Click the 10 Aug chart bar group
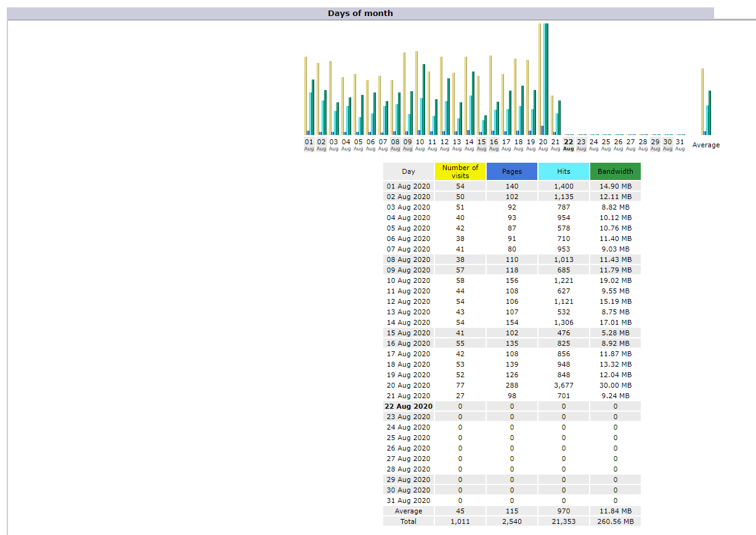 click(420, 93)
